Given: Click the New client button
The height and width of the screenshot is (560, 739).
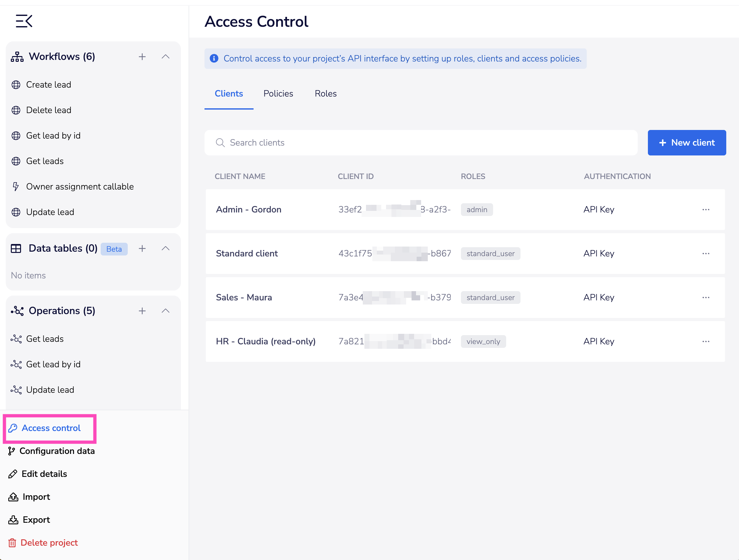Looking at the screenshot, I should coord(686,143).
